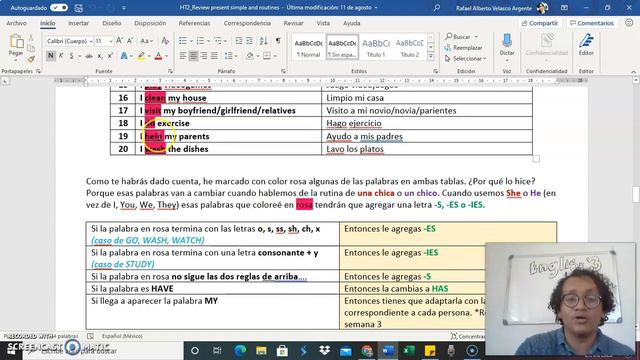Screen dimensions: 640x360
Task: Click the Comentarios button
Action: [x=592, y=23]
